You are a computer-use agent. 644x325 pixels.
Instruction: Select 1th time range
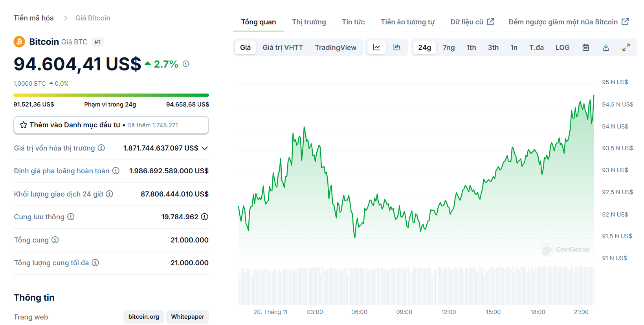coord(471,48)
